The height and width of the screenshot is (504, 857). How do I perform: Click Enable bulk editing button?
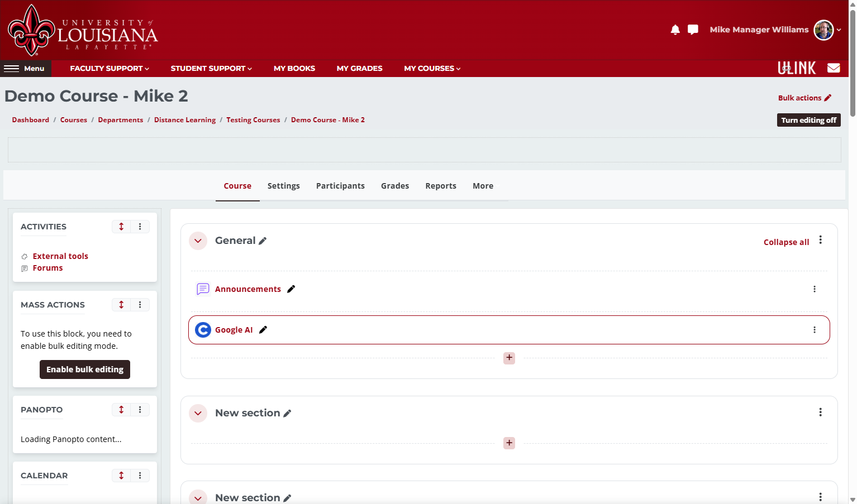pos(85,369)
